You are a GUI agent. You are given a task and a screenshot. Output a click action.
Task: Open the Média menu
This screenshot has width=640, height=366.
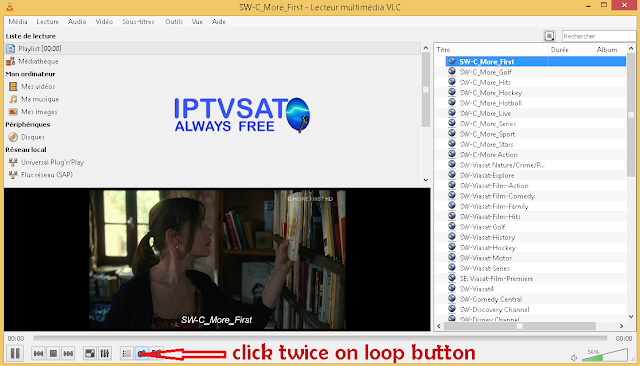pyautogui.click(x=18, y=22)
